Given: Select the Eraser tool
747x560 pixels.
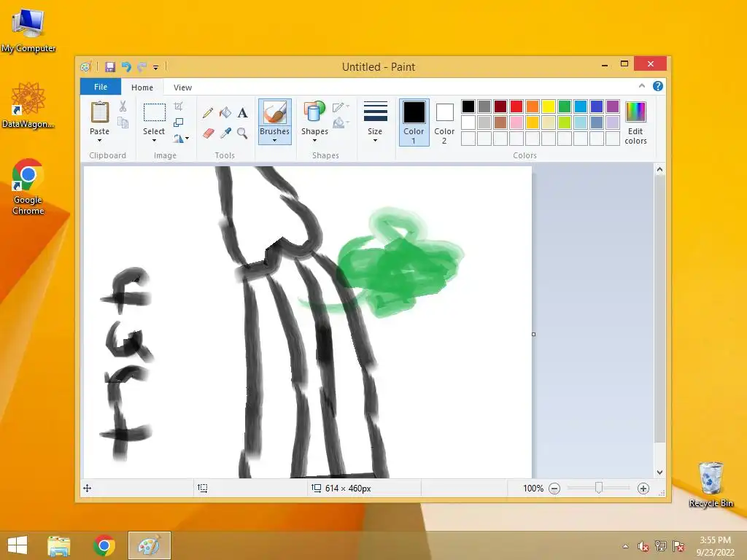Looking at the screenshot, I should [208, 133].
